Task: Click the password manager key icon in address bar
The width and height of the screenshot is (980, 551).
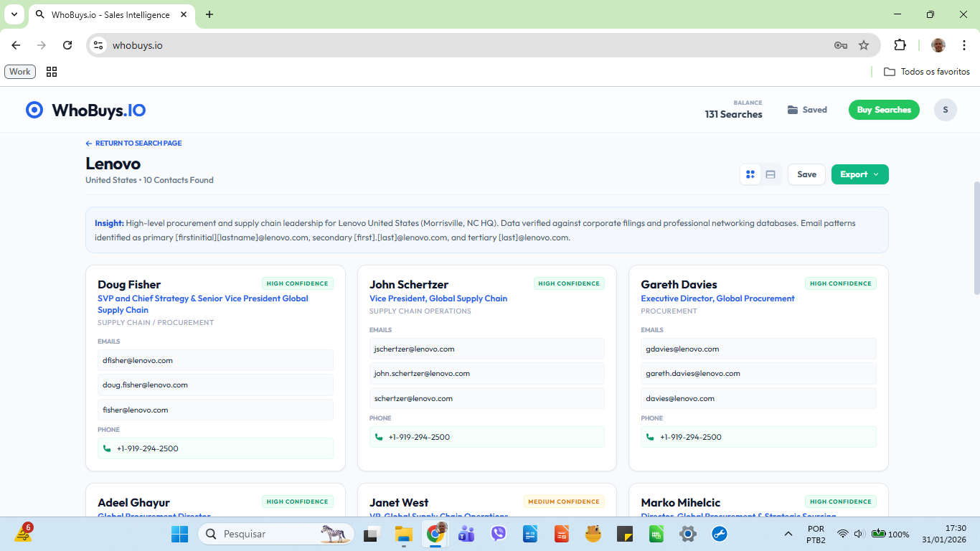Action: [839, 44]
